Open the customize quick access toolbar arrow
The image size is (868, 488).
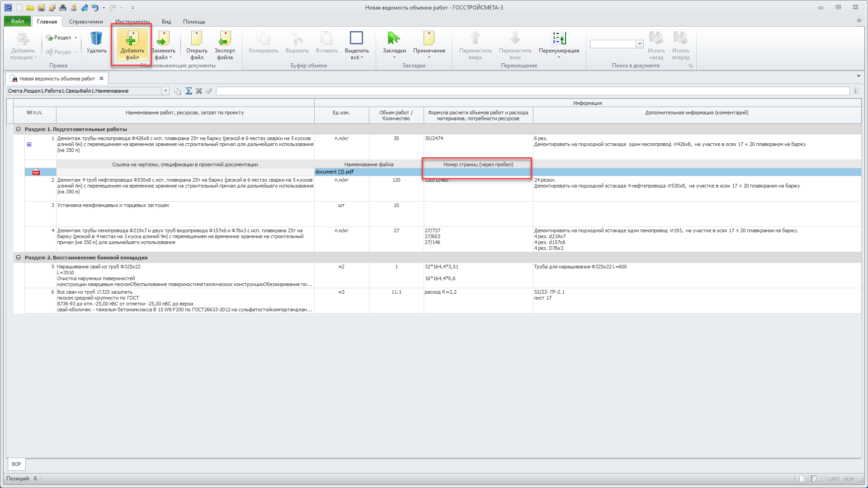coord(132,8)
